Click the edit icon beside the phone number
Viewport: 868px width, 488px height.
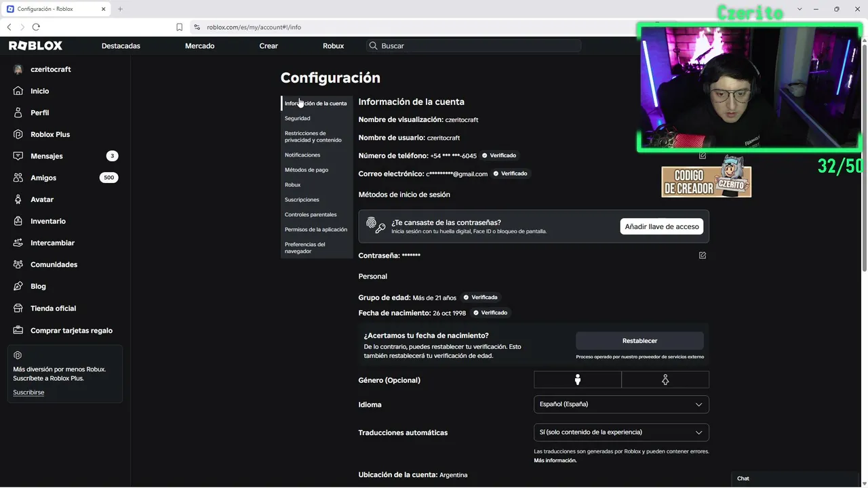click(703, 155)
